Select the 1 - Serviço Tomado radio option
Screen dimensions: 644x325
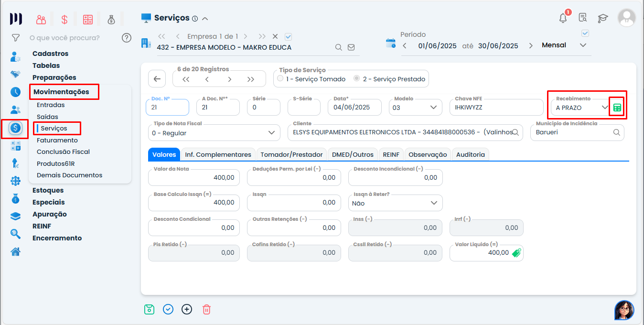pyautogui.click(x=280, y=78)
